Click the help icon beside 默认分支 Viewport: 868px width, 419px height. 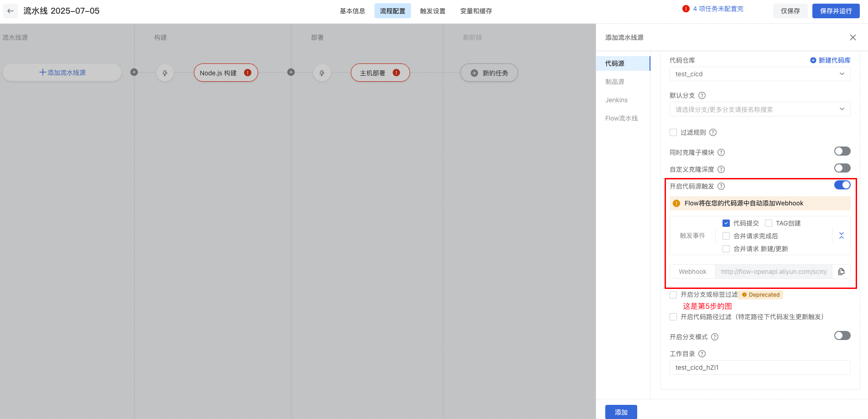click(x=702, y=95)
